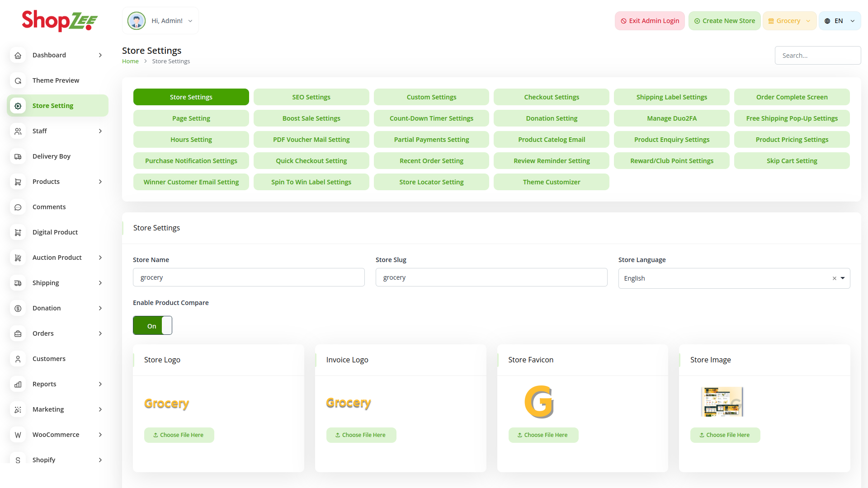868x488 pixels.
Task: Click the Delivery Boy truck icon
Action: pos(18,156)
